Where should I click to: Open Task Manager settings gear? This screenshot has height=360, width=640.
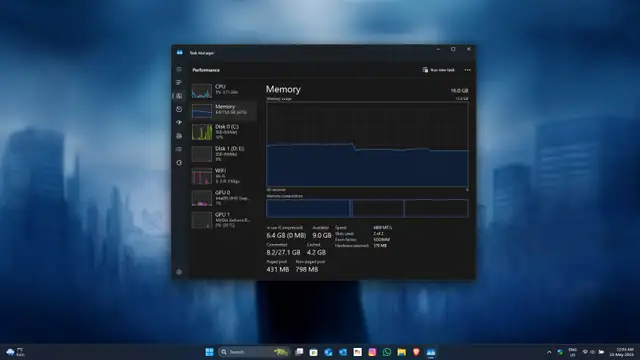(x=179, y=272)
